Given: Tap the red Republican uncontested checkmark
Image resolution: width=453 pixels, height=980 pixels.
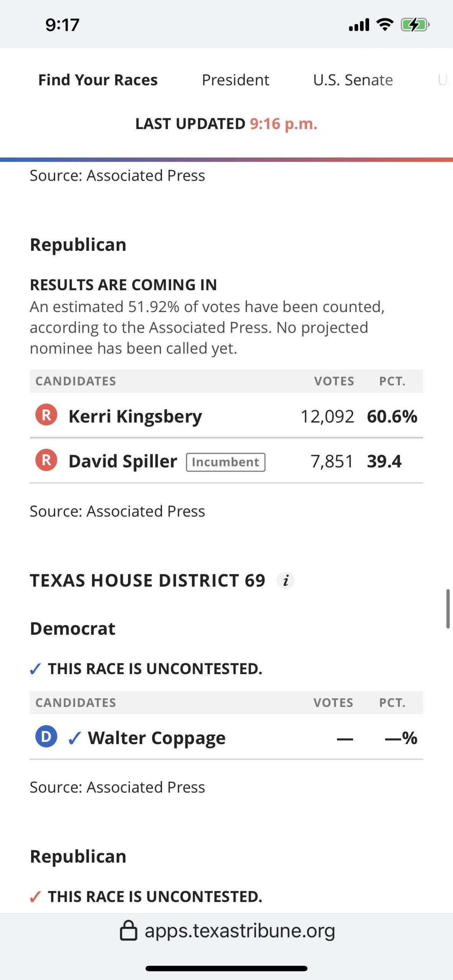Looking at the screenshot, I should (35, 897).
